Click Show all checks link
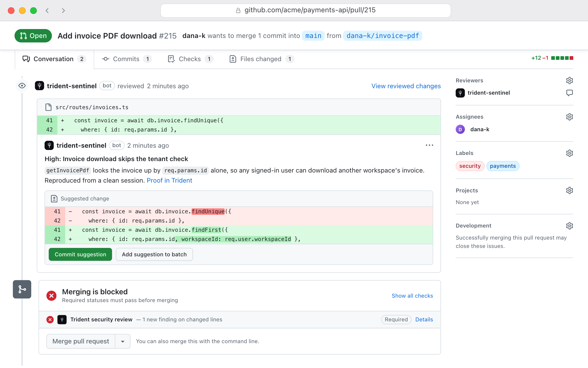 (412, 296)
